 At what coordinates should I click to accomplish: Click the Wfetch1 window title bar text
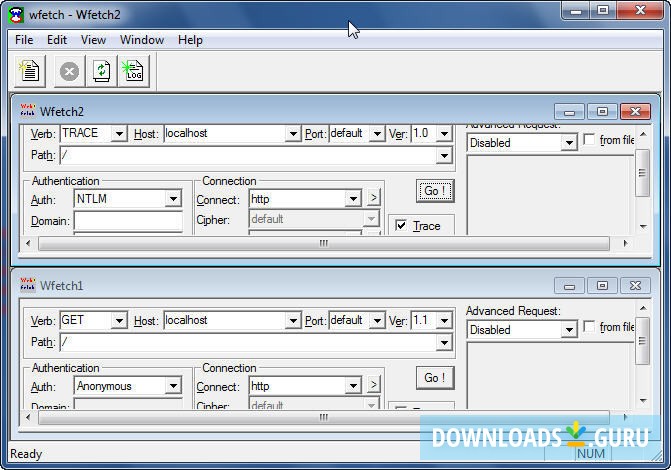(x=61, y=285)
